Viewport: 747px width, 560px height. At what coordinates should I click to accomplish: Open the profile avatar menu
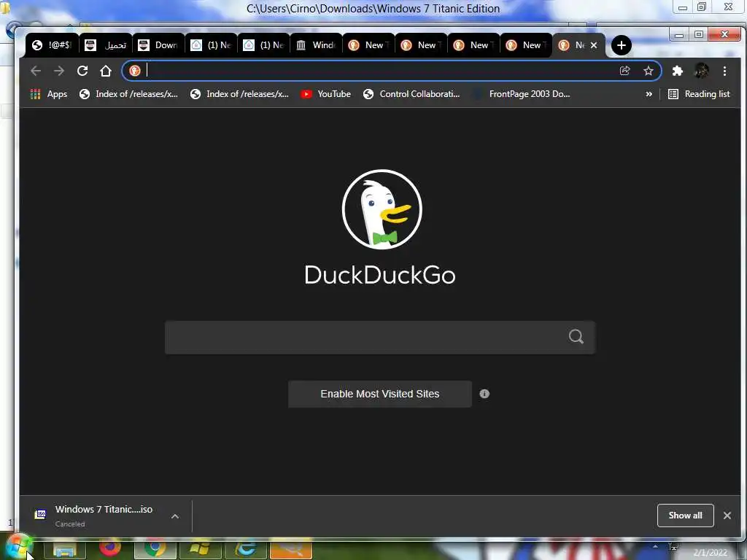click(701, 71)
